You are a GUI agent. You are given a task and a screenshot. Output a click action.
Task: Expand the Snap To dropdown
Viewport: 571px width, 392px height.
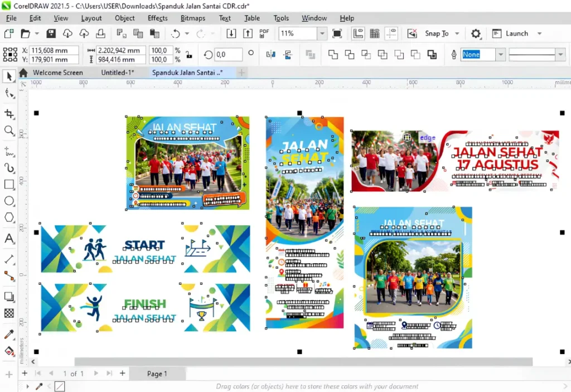coord(457,33)
